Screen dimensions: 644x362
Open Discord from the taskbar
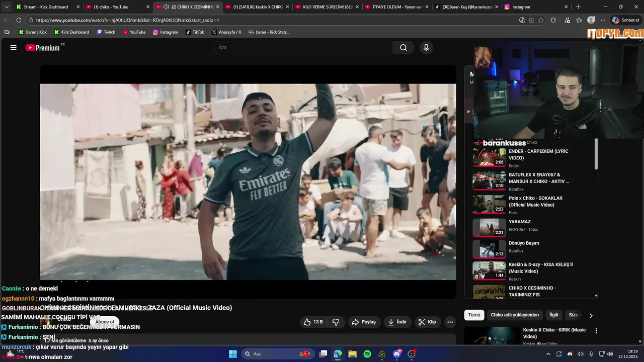[x=397, y=354]
